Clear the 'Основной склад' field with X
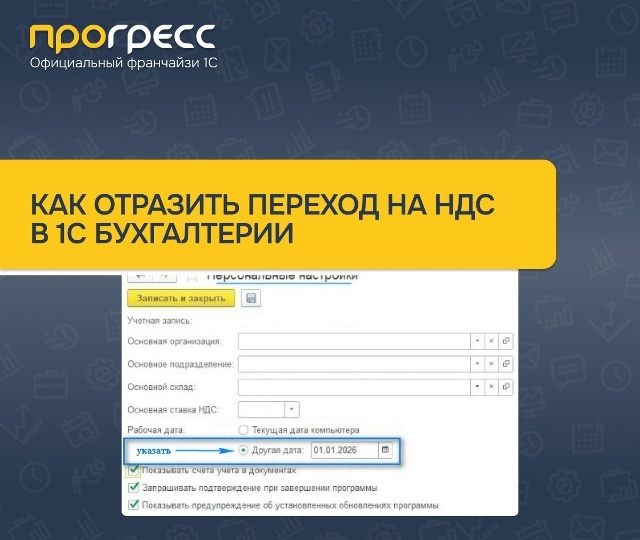 click(491, 387)
